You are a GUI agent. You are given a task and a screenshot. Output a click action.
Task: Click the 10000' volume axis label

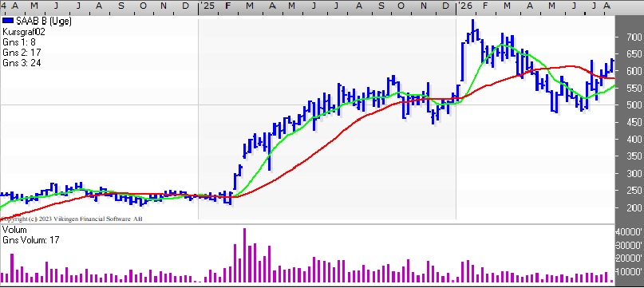(x=629, y=271)
